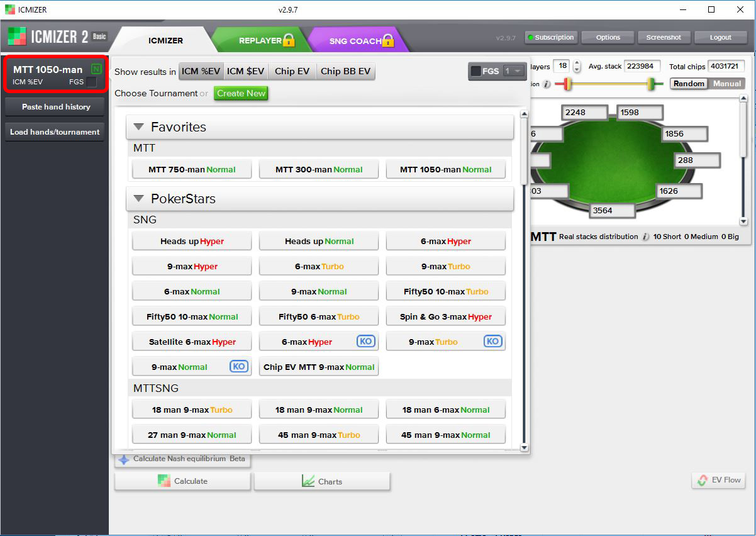
Task: Take a Screenshot using the top button
Action: tap(664, 37)
